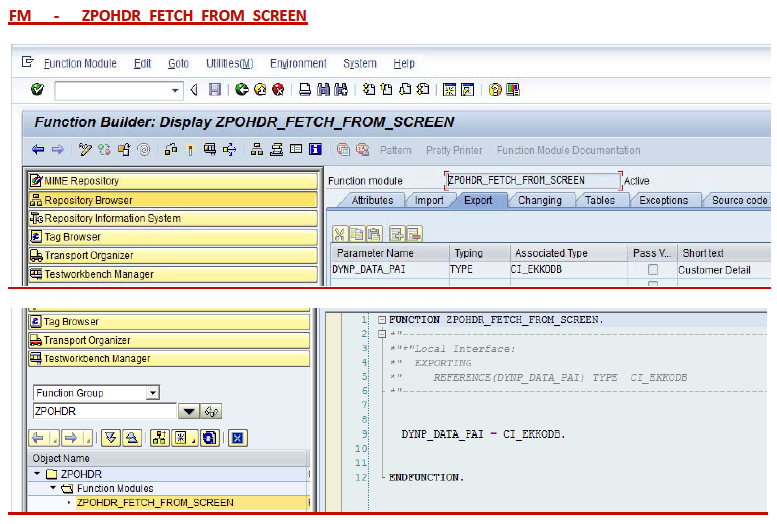Click the Save diskette icon
Screen dimensions: 777x524
(215, 90)
